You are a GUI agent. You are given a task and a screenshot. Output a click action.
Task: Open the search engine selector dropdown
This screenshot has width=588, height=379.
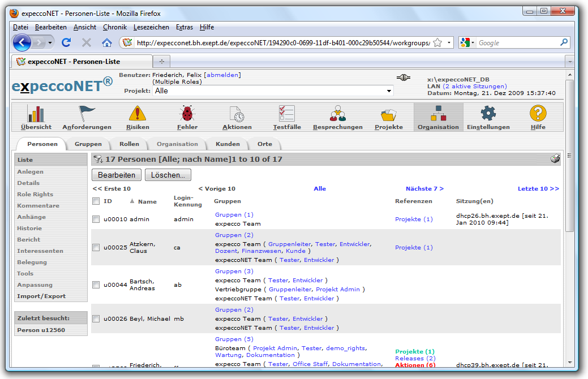pos(467,42)
